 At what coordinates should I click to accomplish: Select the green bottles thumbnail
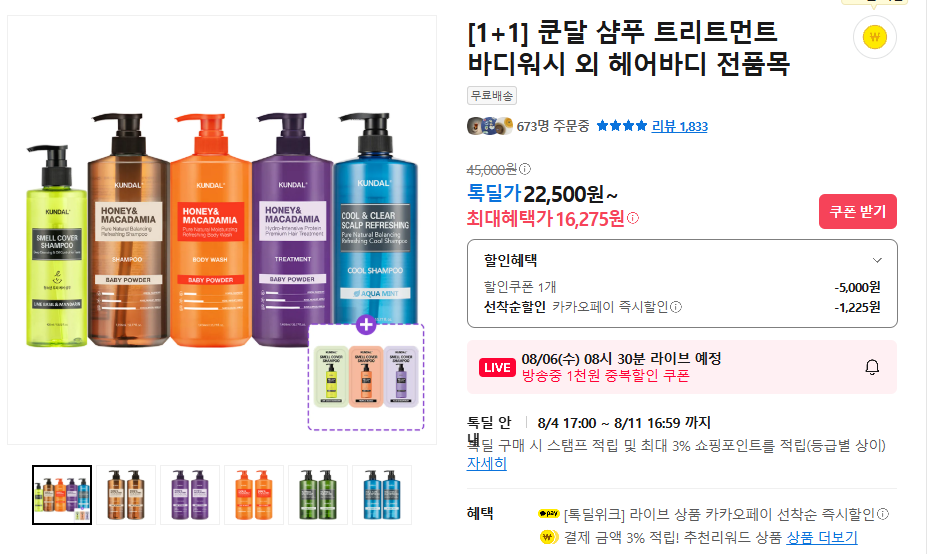[x=318, y=495]
